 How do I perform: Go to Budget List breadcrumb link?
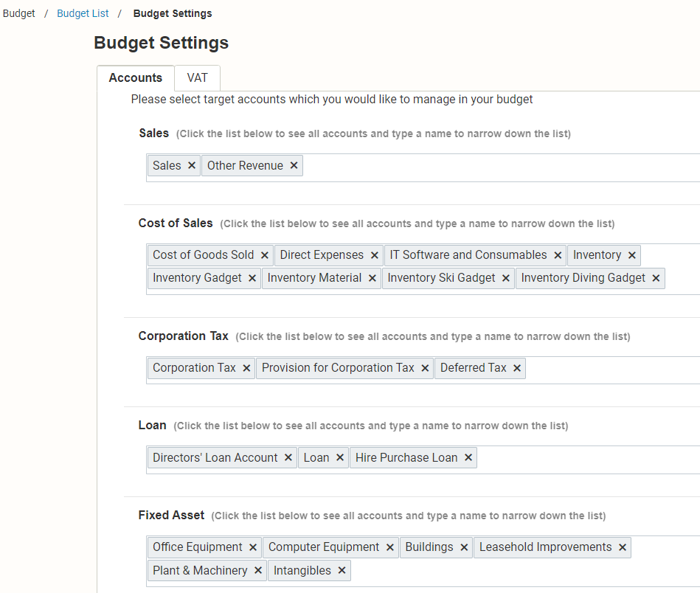[x=83, y=13]
